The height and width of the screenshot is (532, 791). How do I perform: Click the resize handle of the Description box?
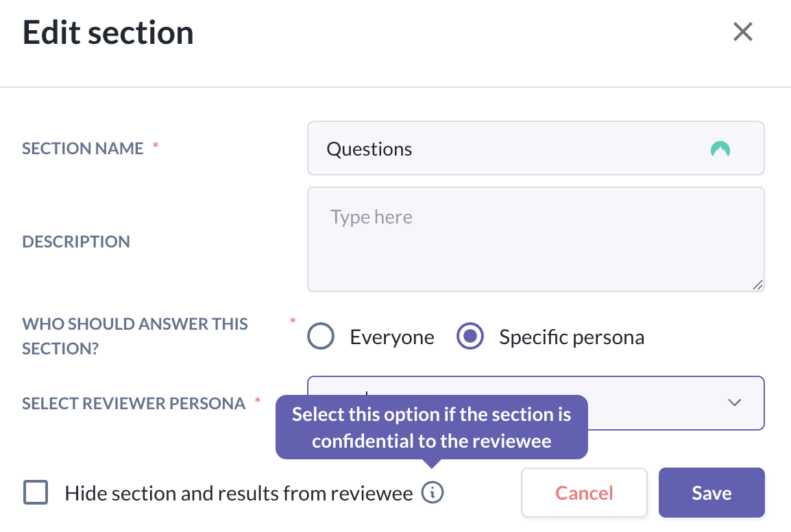click(757, 285)
